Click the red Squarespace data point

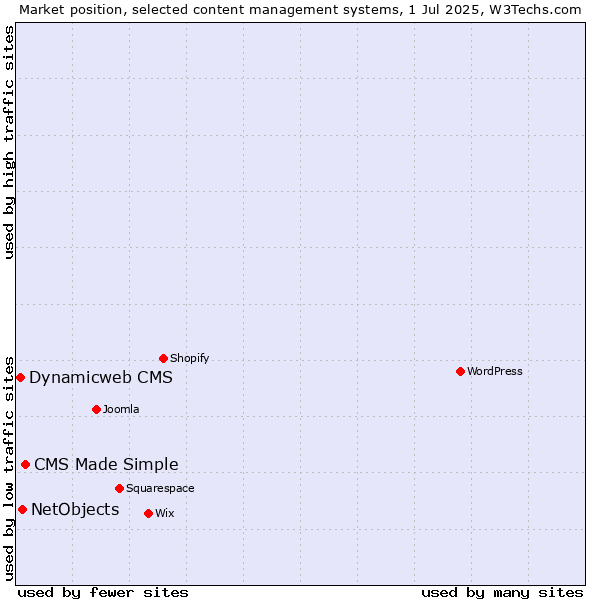coord(119,489)
